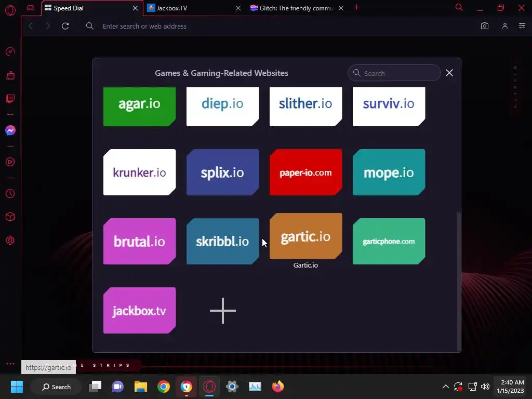
Task: Close the Speed Dial tab
Action: tap(135, 8)
